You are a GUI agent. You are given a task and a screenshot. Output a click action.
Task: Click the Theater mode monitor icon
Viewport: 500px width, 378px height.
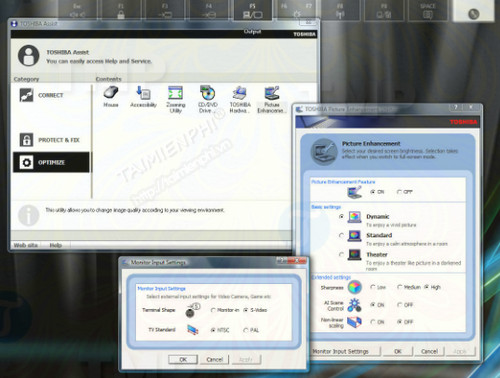[x=354, y=255]
